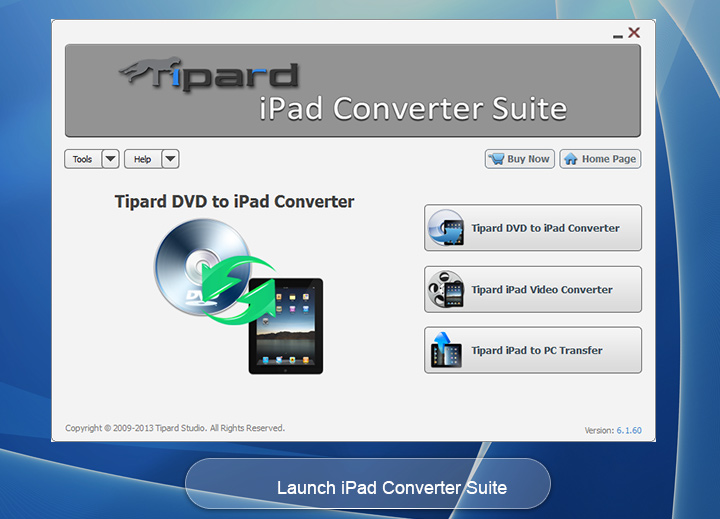Open the Help menu
This screenshot has height=519, width=720.
click(143, 159)
